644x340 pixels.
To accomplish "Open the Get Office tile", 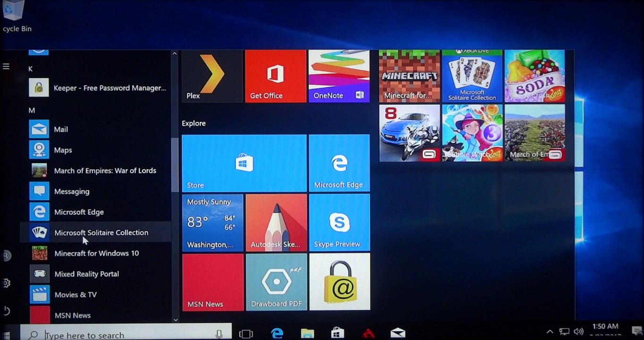I will (276, 76).
